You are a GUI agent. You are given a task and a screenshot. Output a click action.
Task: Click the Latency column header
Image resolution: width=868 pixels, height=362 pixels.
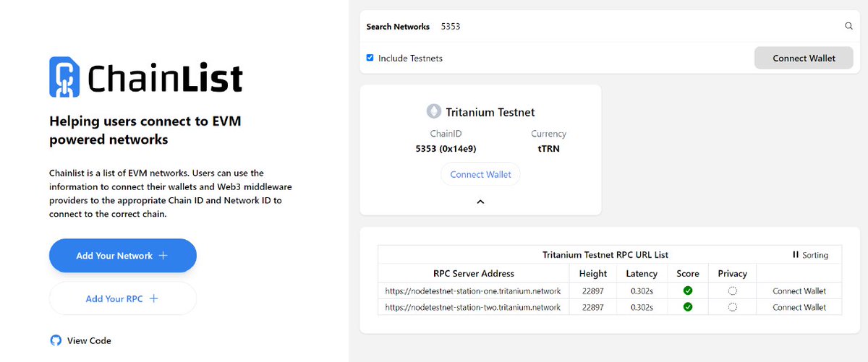pos(642,273)
